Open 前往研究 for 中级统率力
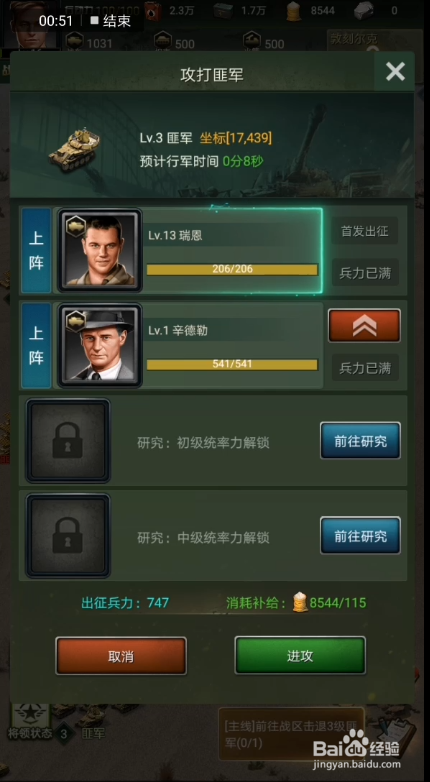 (x=360, y=536)
